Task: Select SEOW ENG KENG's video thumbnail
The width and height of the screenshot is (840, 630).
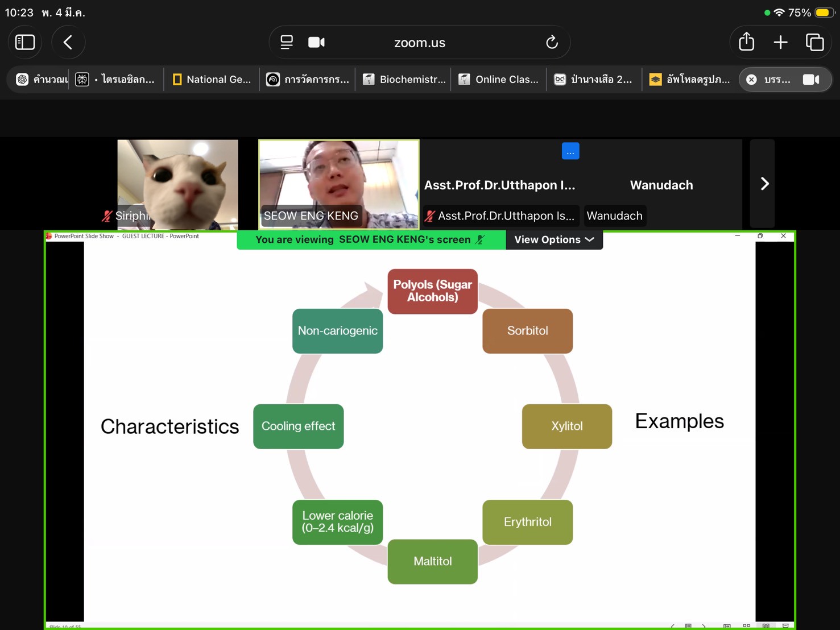Action: 339,183
